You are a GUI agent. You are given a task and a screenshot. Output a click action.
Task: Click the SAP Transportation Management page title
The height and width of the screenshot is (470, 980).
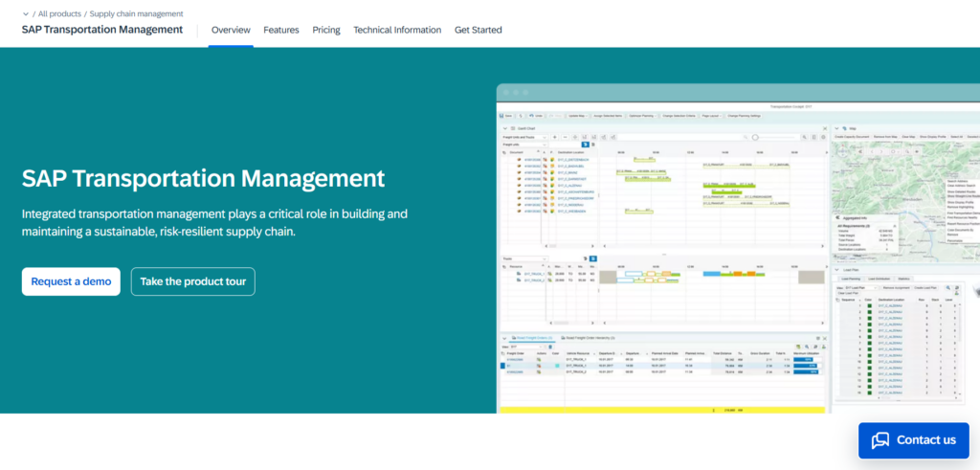coord(101,30)
